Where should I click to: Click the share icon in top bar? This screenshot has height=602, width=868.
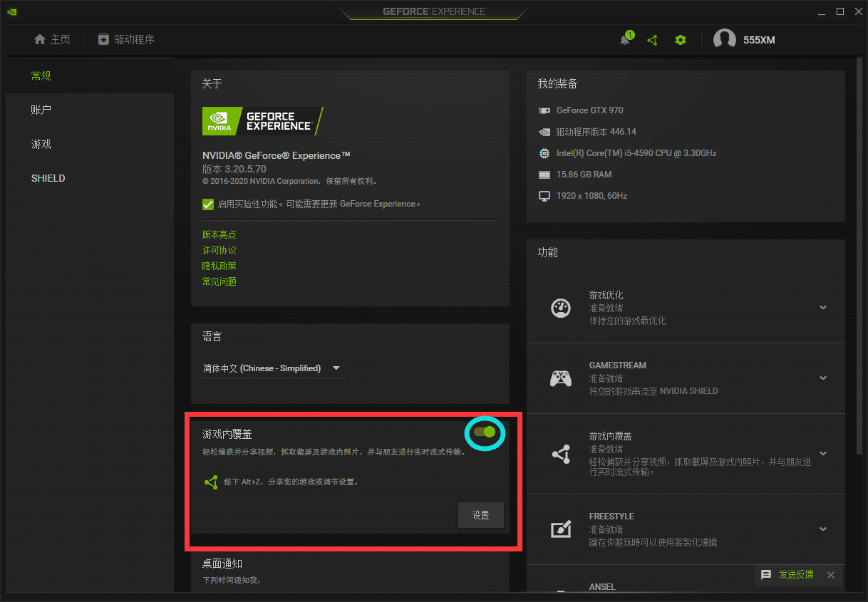point(652,40)
